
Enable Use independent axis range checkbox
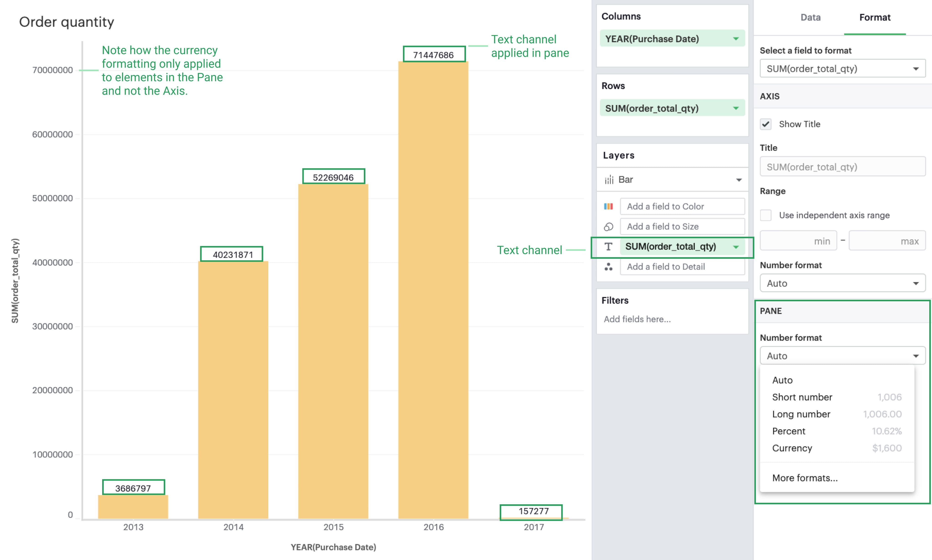765,215
